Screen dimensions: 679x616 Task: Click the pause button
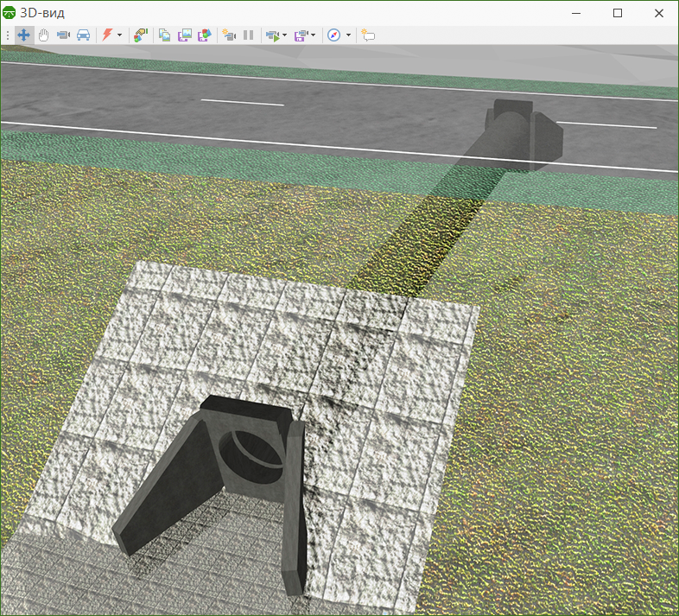[249, 35]
